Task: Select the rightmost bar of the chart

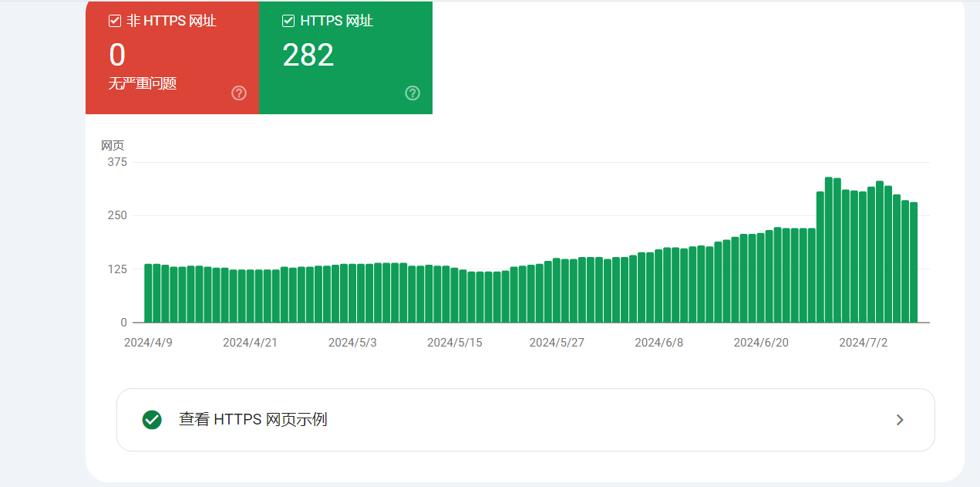Action: (x=914, y=262)
